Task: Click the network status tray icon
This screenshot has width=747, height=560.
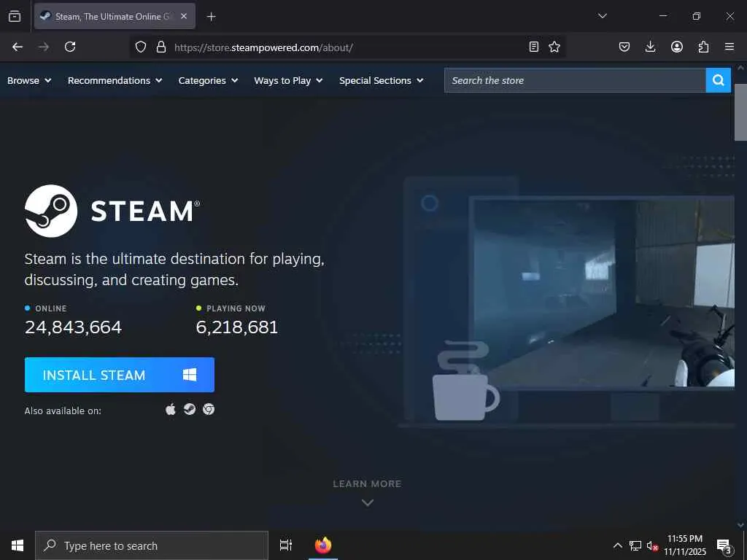Action: click(x=635, y=545)
